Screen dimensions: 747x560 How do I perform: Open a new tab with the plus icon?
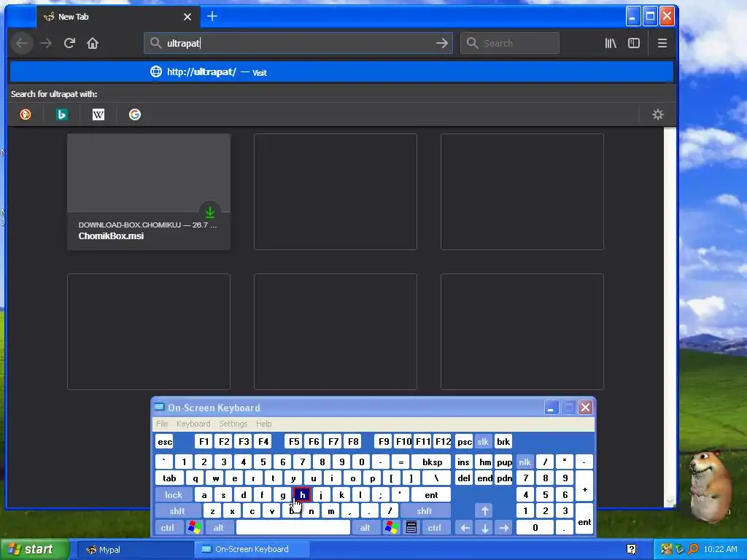pyautogui.click(x=212, y=16)
